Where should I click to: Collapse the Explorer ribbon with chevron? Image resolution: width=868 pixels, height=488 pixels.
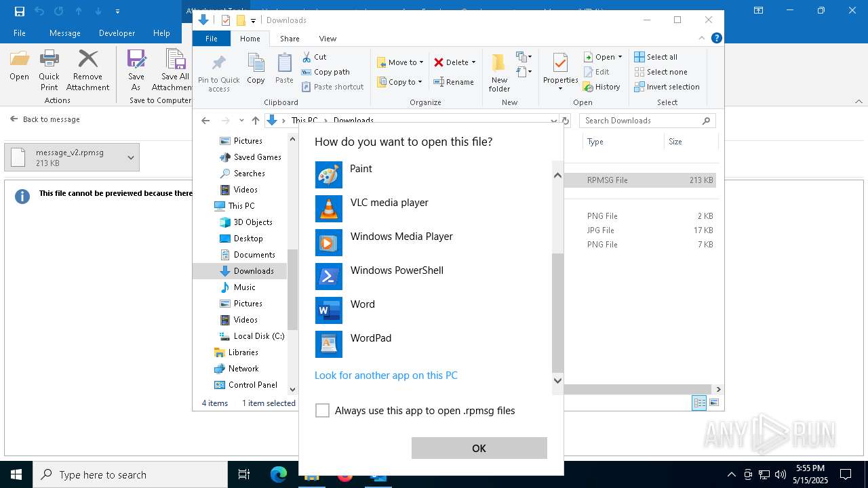pos(702,39)
